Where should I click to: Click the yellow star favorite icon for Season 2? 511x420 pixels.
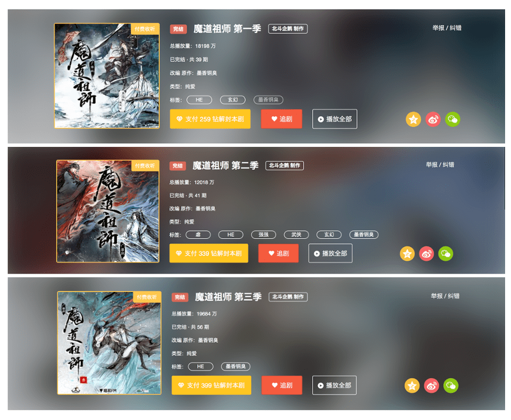(407, 254)
